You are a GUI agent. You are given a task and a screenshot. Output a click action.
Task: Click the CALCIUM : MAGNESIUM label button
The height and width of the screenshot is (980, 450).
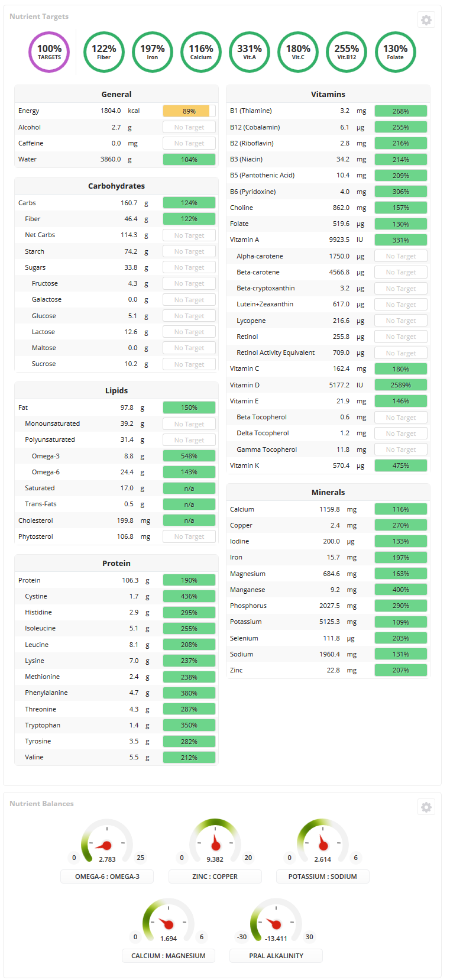(x=169, y=956)
